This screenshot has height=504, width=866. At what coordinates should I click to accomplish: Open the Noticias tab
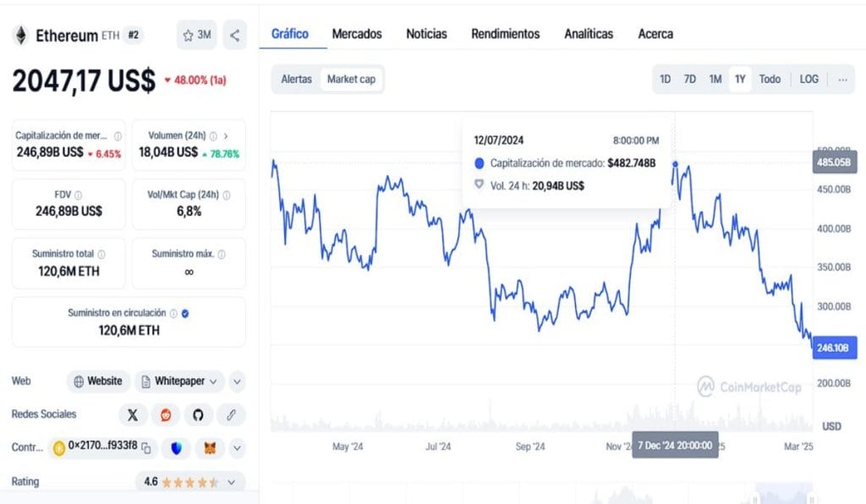426,34
